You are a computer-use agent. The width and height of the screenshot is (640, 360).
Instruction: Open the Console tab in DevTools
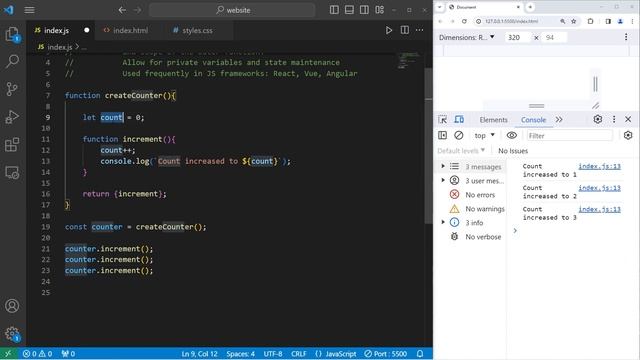[533, 120]
